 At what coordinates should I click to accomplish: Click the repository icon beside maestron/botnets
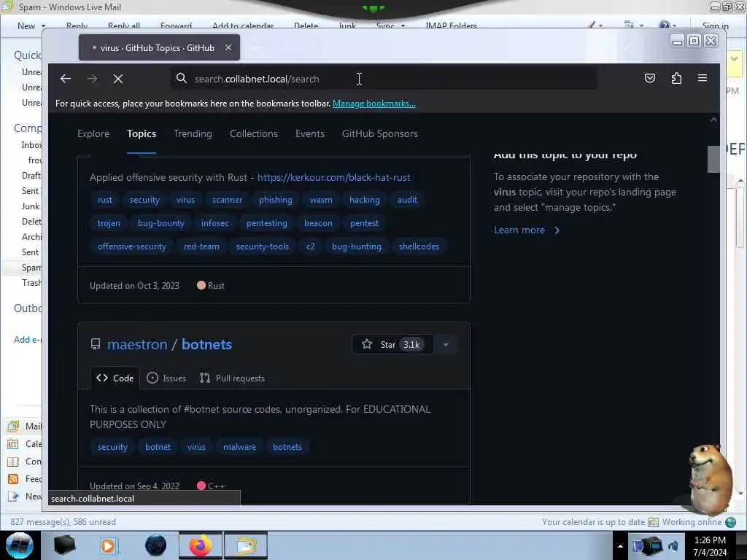pyautogui.click(x=96, y=344)
